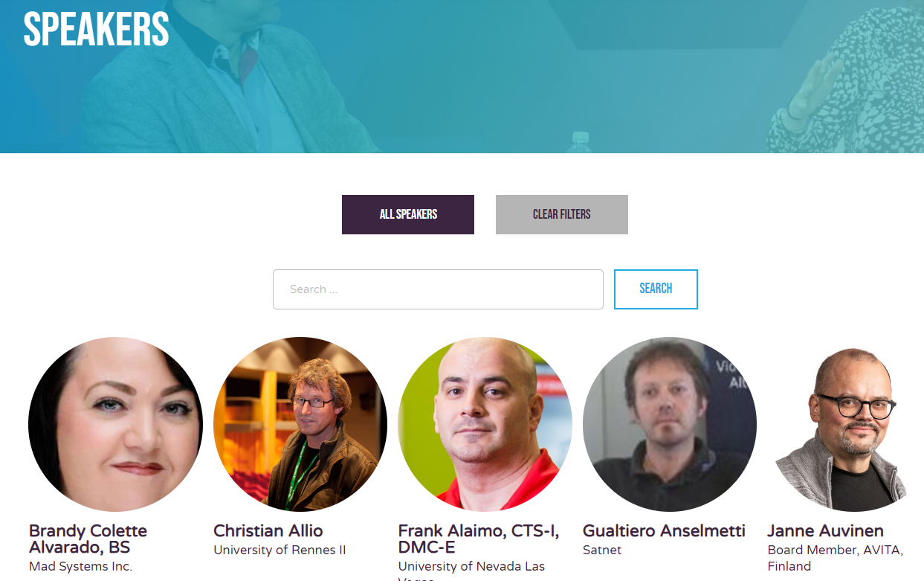Select the Christian Allio name link
Image resolution: width=924 pixels, height=581 pixels.
coord(268,531)
